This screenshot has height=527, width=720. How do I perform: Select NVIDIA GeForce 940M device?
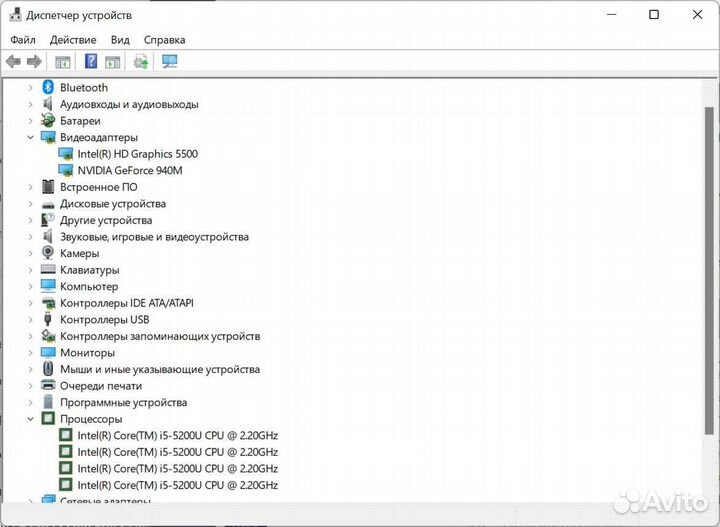click(129, 171)
